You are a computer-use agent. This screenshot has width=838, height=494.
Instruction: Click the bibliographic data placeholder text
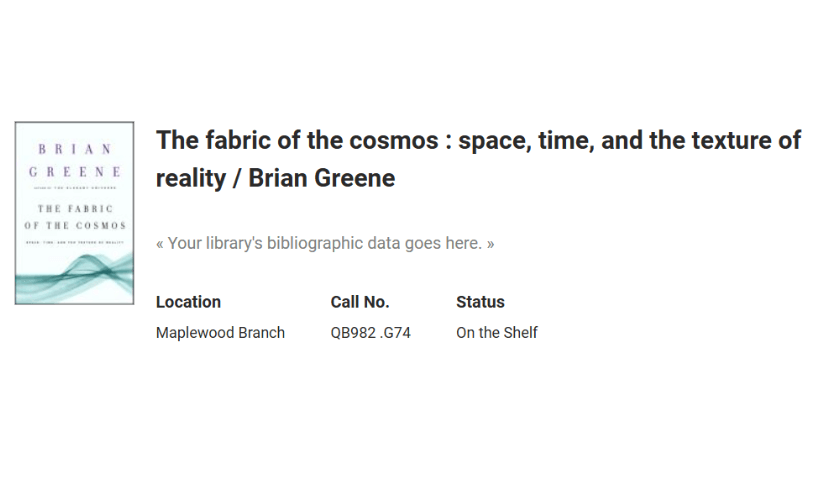(x=325, y=243)
